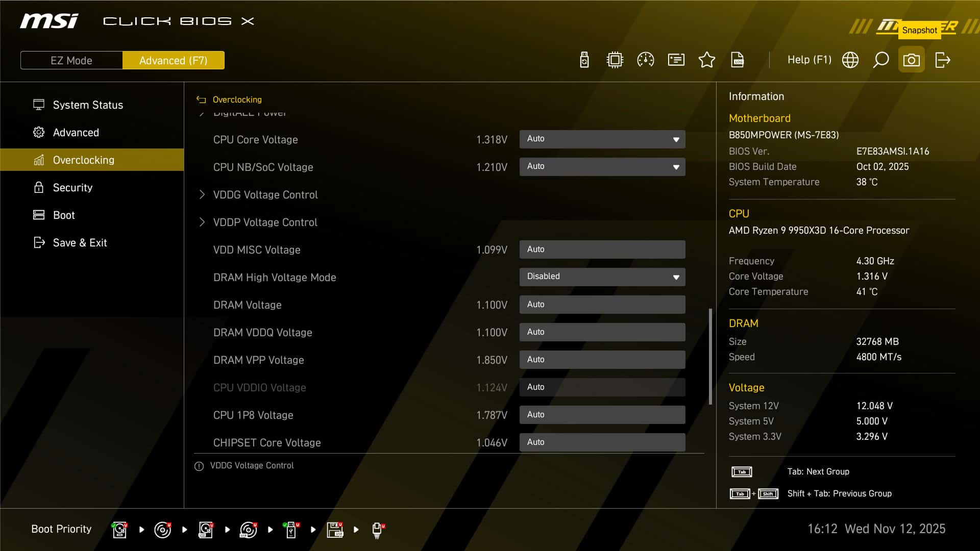Screen dimensions: 980x551
Task: Select the optical disc boot device icon
Action: [162, 530]
